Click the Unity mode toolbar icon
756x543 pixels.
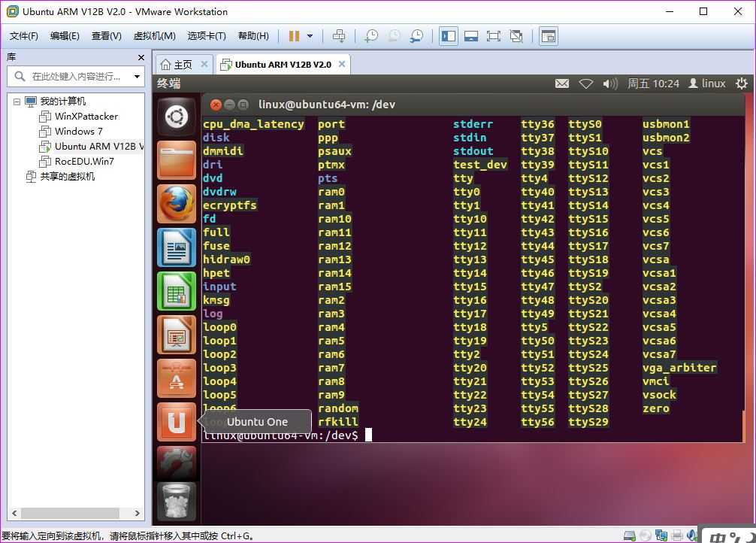516,36
